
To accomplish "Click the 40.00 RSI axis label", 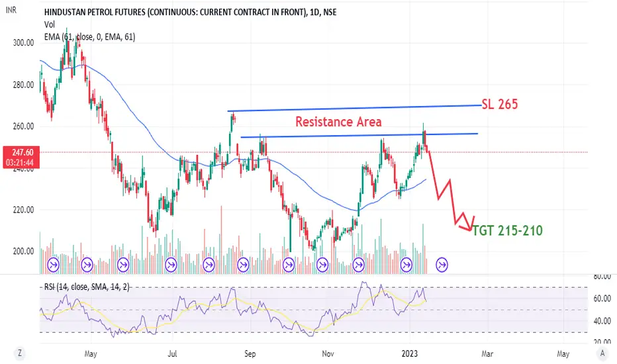I will click(x=602, y=321).
